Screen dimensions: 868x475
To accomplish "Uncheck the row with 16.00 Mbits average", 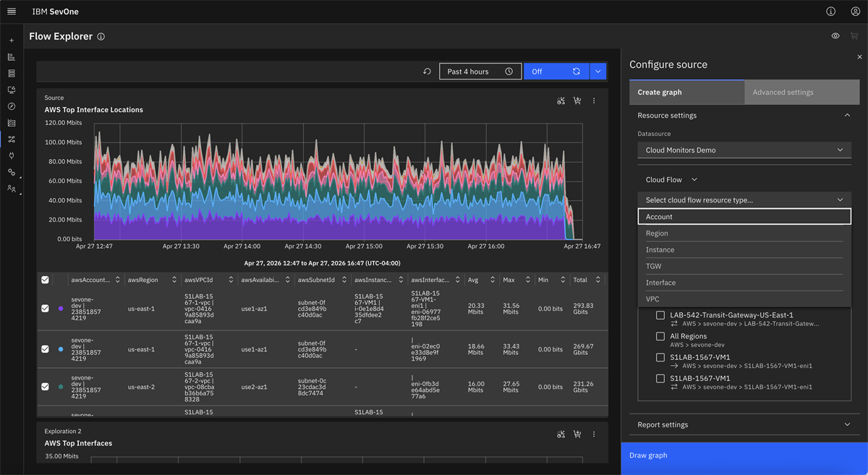I will point(45,387).
